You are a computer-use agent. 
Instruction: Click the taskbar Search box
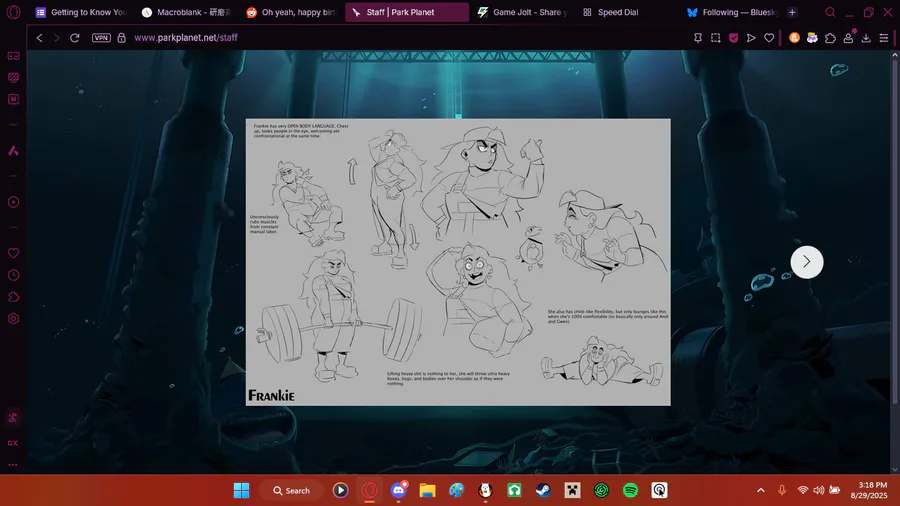click(291, 491)
